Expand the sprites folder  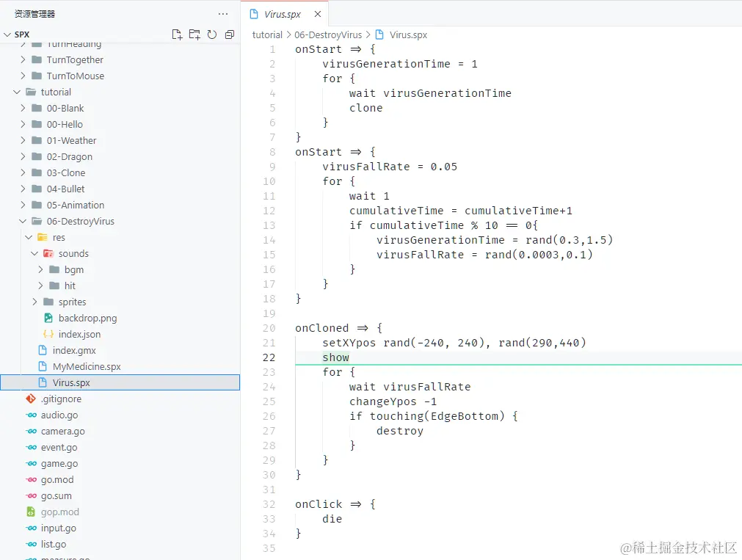(x=34, y=302)
